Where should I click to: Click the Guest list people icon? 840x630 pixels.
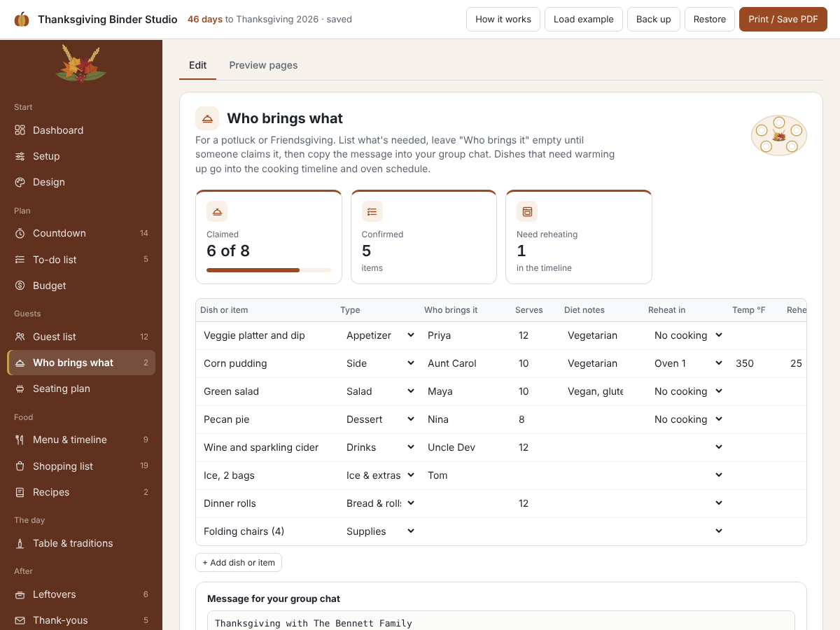pos(20,337)
